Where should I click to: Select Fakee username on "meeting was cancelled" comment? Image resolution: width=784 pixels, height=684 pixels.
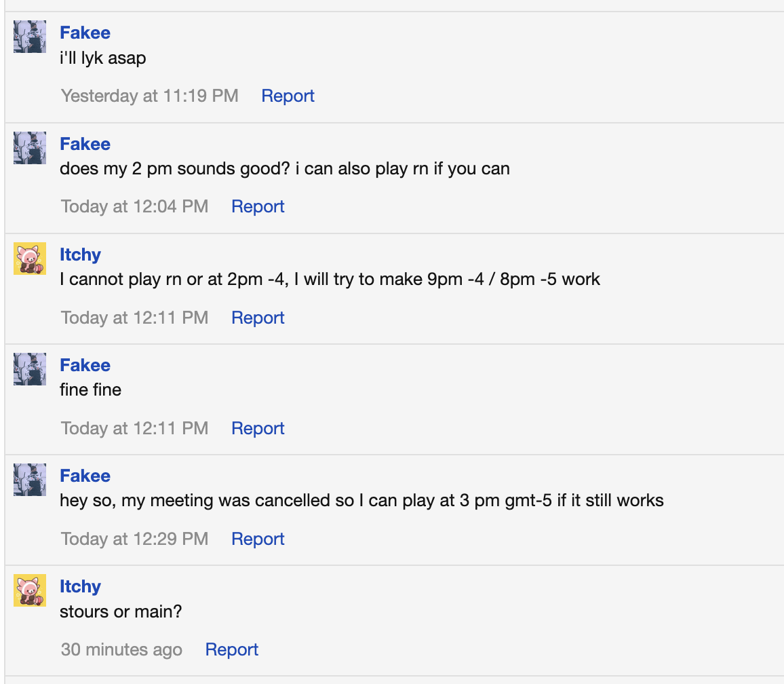click(x=85, y=476)
